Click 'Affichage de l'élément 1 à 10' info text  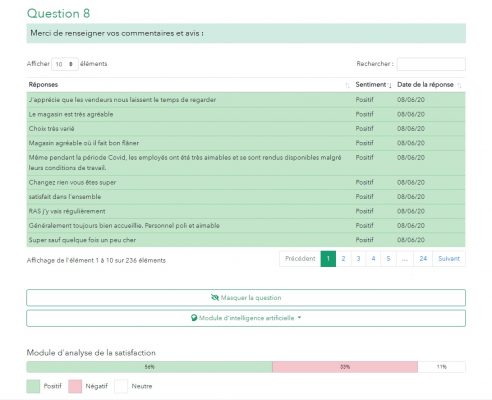[x=96, y=260]
